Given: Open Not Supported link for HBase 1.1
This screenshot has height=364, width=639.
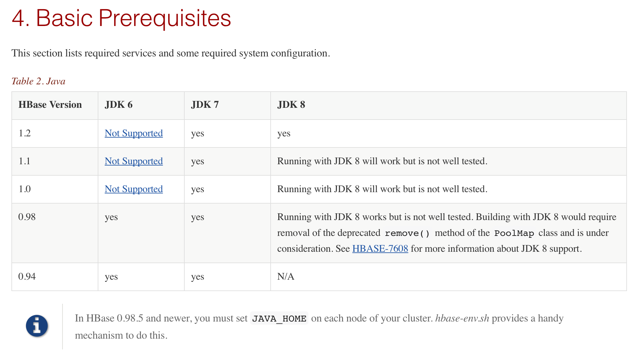Looking at the screenshot, I should tap(134, 161).
